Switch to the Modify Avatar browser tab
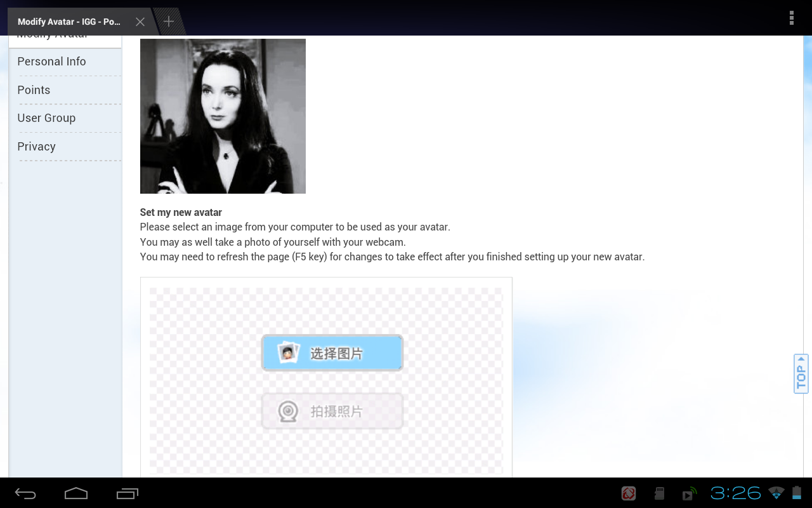 point(69,22)
